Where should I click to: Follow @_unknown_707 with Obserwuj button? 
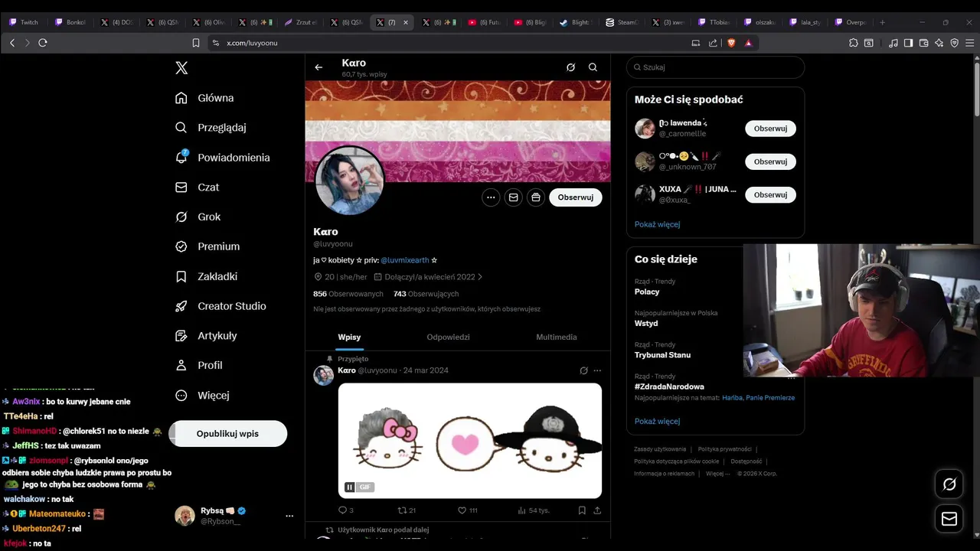tap(770, 161)
